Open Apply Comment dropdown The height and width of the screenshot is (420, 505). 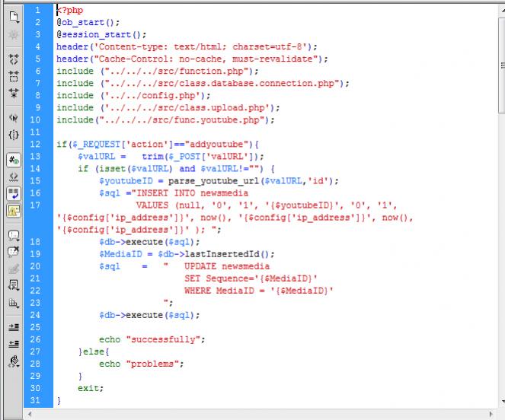(14, 235)
